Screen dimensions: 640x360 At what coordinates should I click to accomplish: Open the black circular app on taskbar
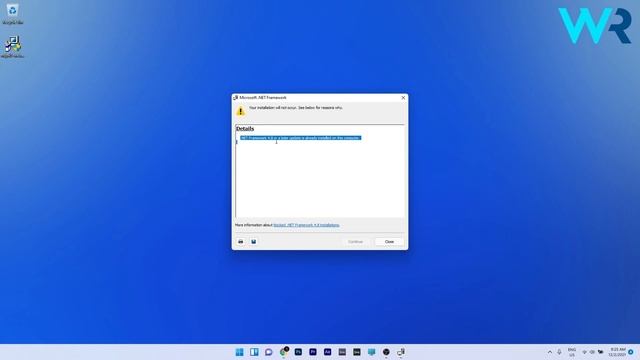coord(386,352)
